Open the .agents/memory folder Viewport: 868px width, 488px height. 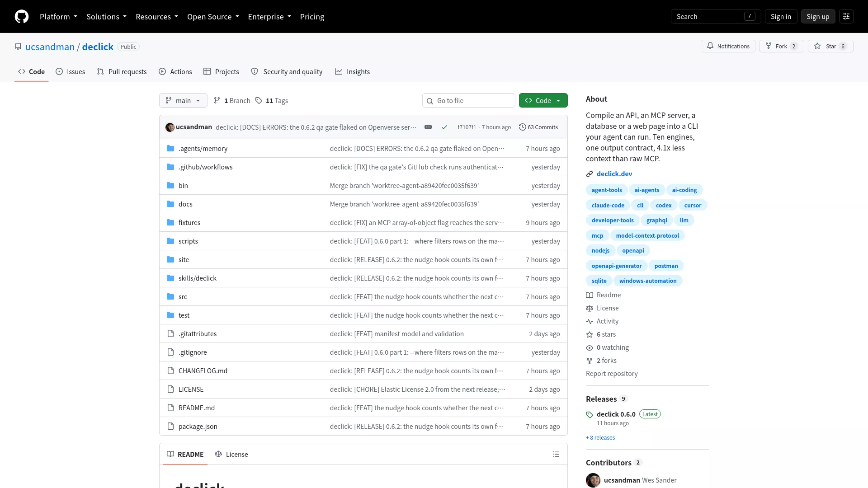(203, 149)
